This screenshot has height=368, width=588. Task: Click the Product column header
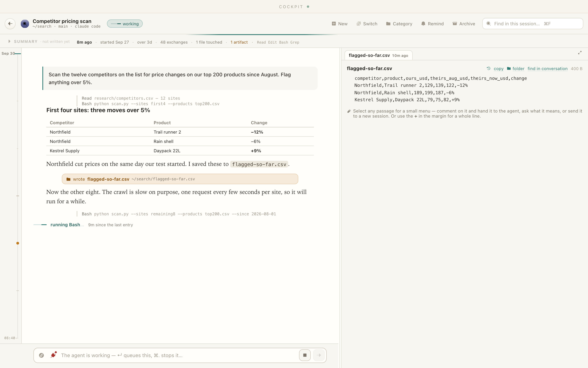pyautogui.click(x=162, y=123)
